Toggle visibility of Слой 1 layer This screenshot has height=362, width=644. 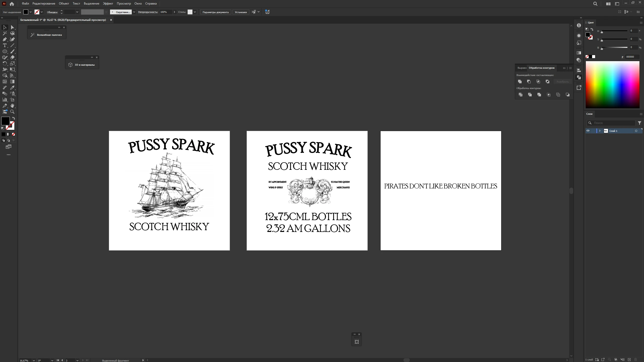[588, 131]
